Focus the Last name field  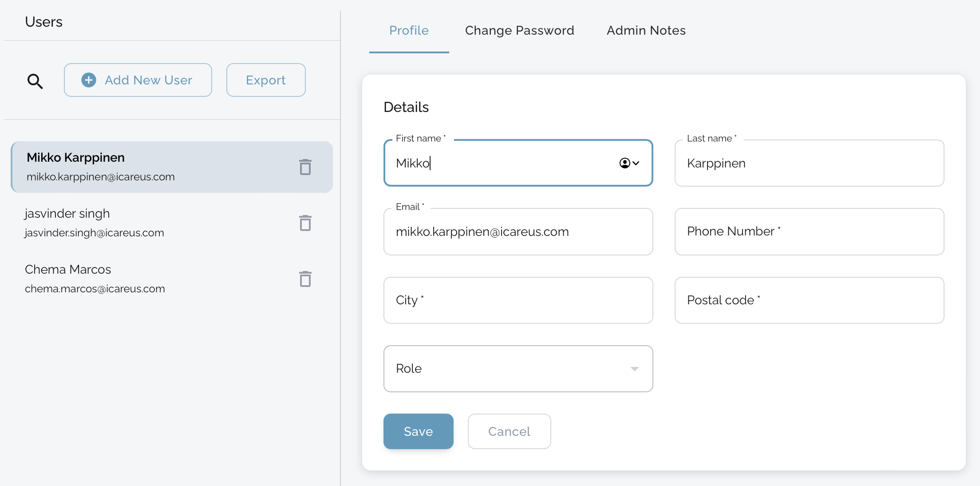809,163
